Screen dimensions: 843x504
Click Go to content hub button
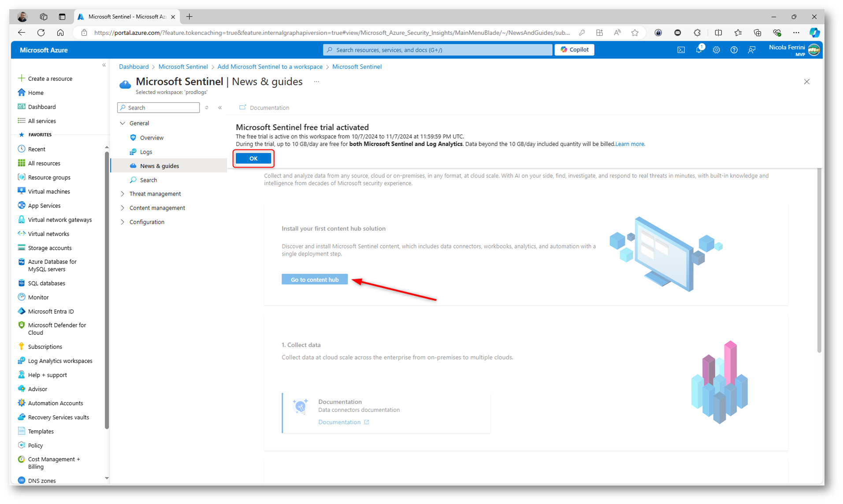point(315,279)
